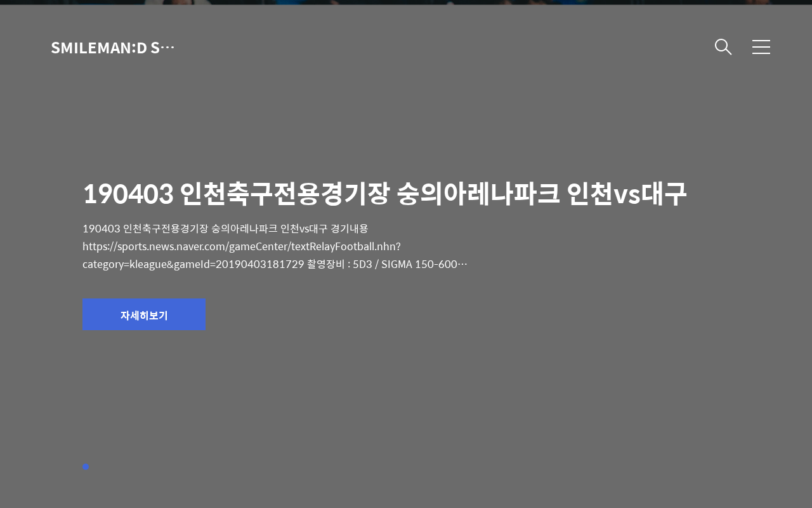Click the excerpt line mentioning 경기내용
This screenshot has height=508, width=812.
pos(225,229)
